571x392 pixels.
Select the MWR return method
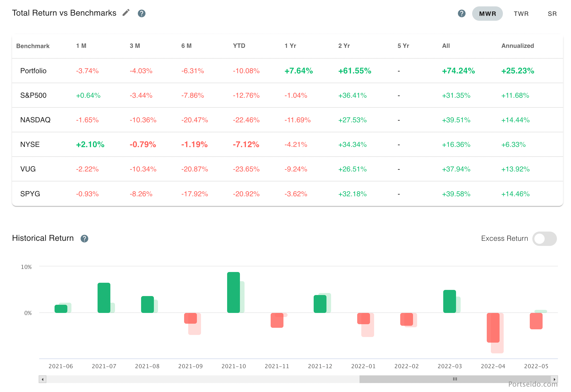click(487, 13)
